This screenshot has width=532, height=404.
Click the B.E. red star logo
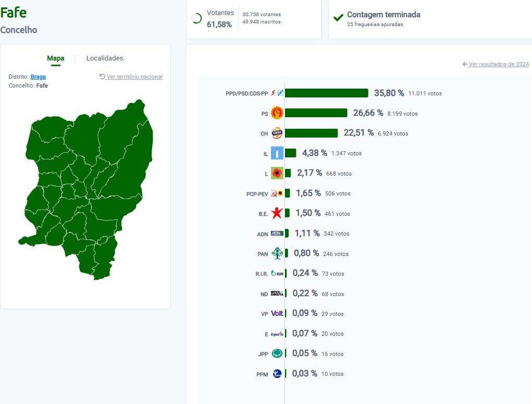tap(277, 213)
